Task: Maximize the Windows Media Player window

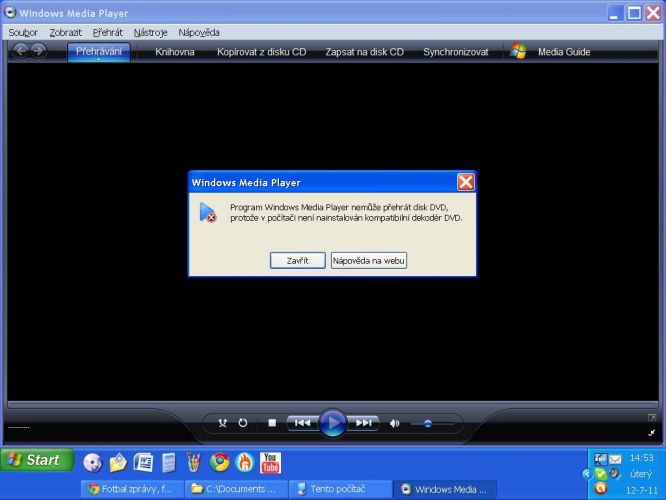Action: tap(634, 13)
